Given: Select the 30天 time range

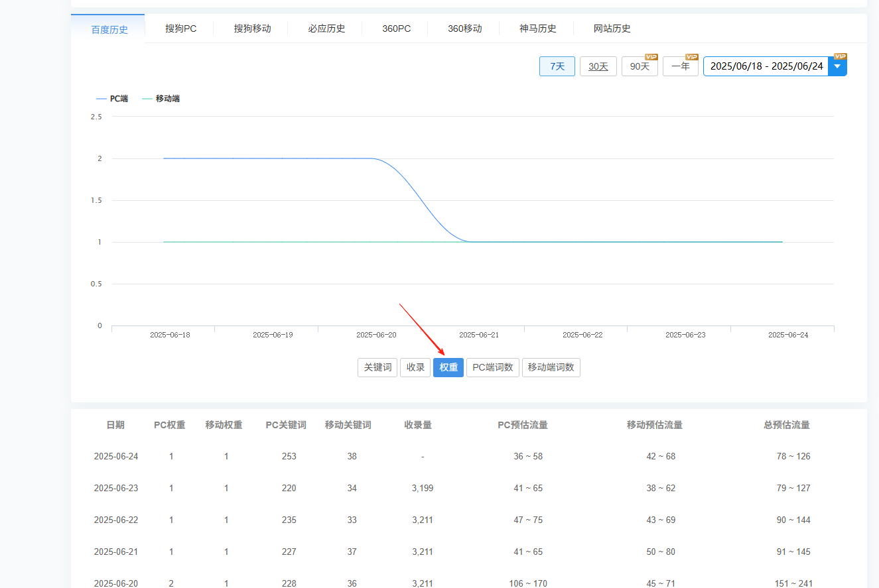Looking at the screenshot, I should click(598, 66).
